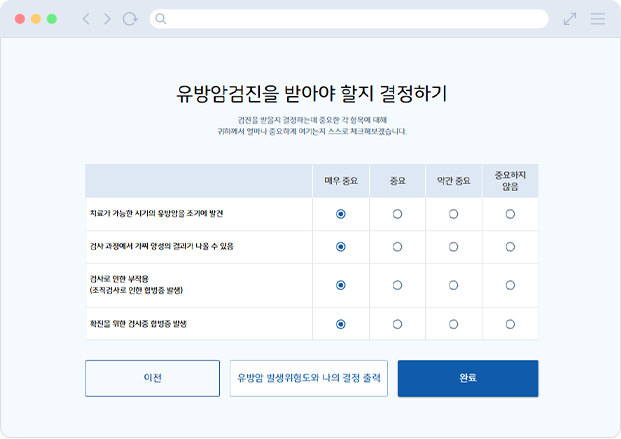Viewport: 621px width, 439px height.
Task: Select 중요하지 않음 for 확진을 위한 검사 row
Action: 510,324
